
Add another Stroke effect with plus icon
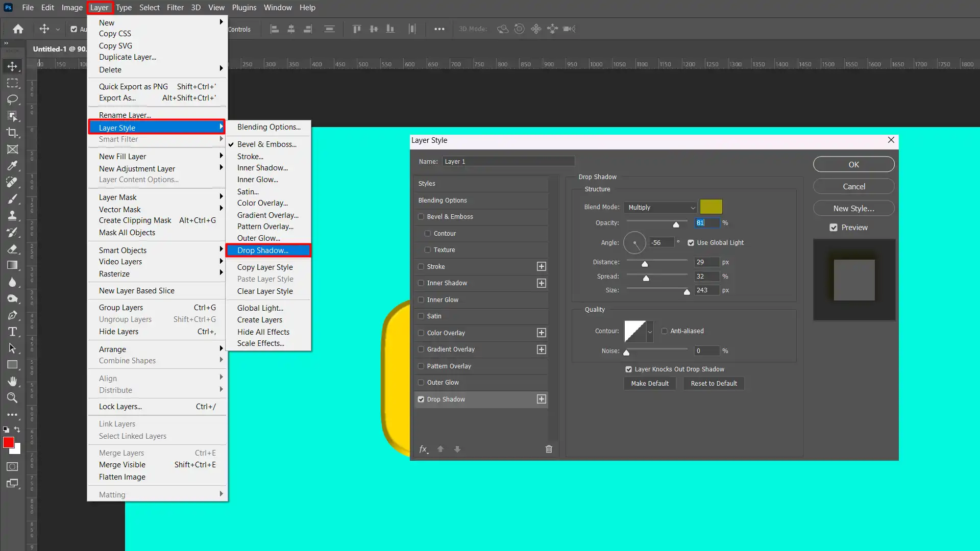(x=542, y=266)
